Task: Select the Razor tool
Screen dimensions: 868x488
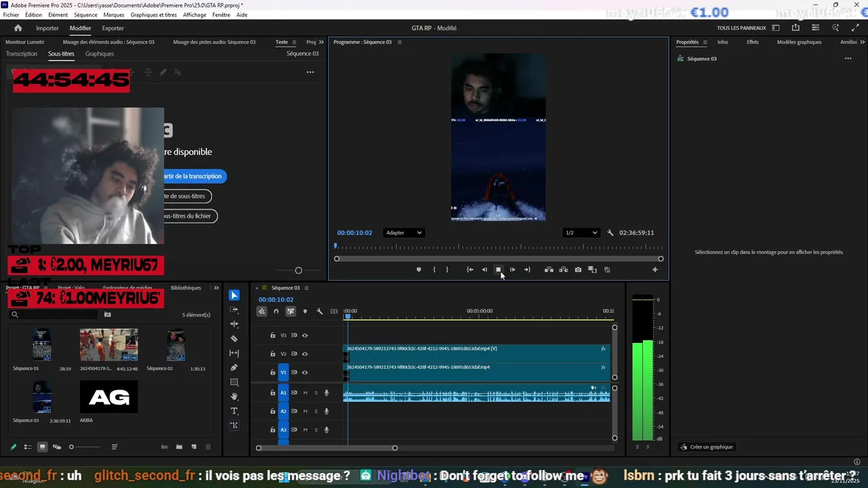Action: [x=234, y=339]
